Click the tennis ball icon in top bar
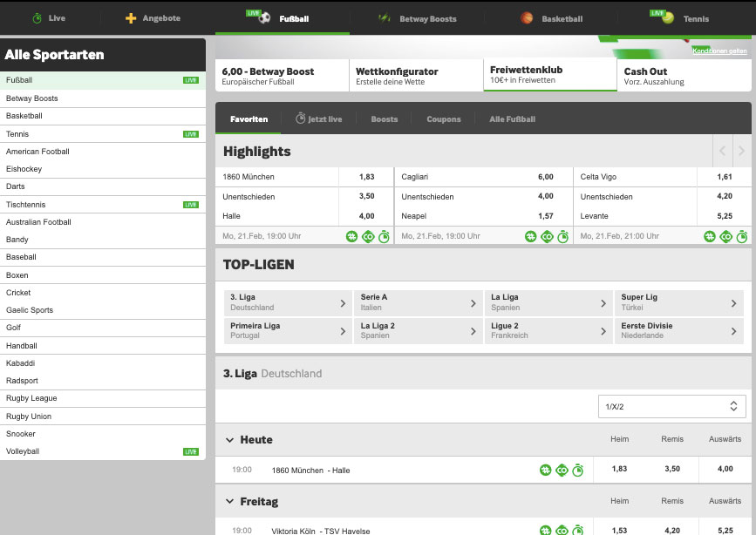This screenshot has height=535, width=756. click(668, 18)
